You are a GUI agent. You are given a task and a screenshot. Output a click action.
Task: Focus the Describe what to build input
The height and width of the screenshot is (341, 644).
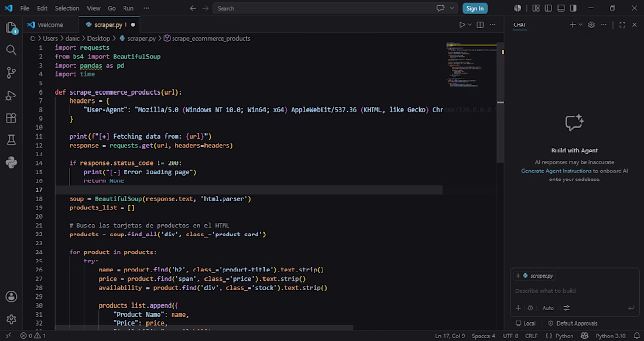coord(574,291)
